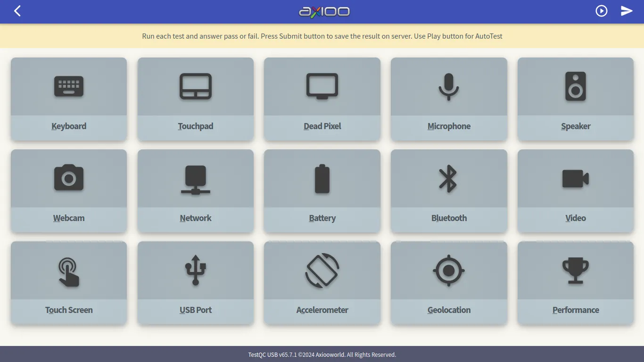Launch the Geolocation test
644x362 pixels.
[x=449, y=283]
